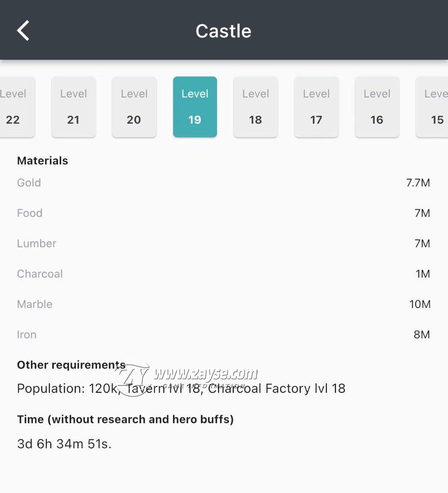Click the Materials section heading
The width and height of the screenshot is (448, 493).
click(42, 161)
